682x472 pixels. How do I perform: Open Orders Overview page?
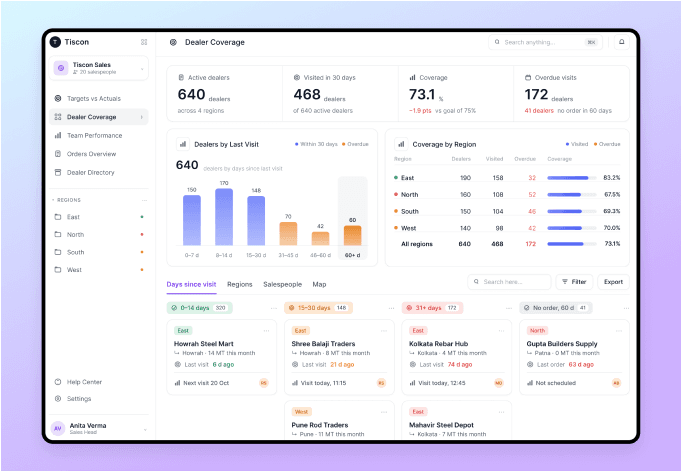(x=99, y=154)
